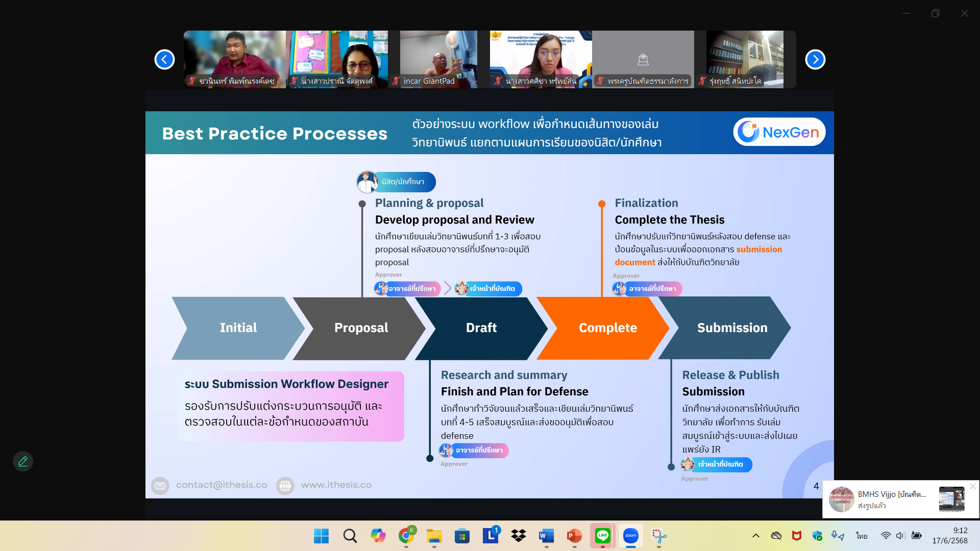The width and height of the screenshot is (980, 551).
Task: Click the Draft workflow arrow step
Action: [x=481, y=328]
